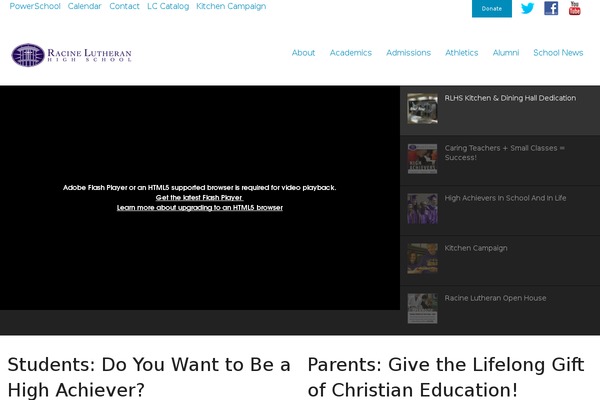Click the Racine Lutheran High School logo
The height and width of the screenshot is (400, 600).
(x=72, y=55)
